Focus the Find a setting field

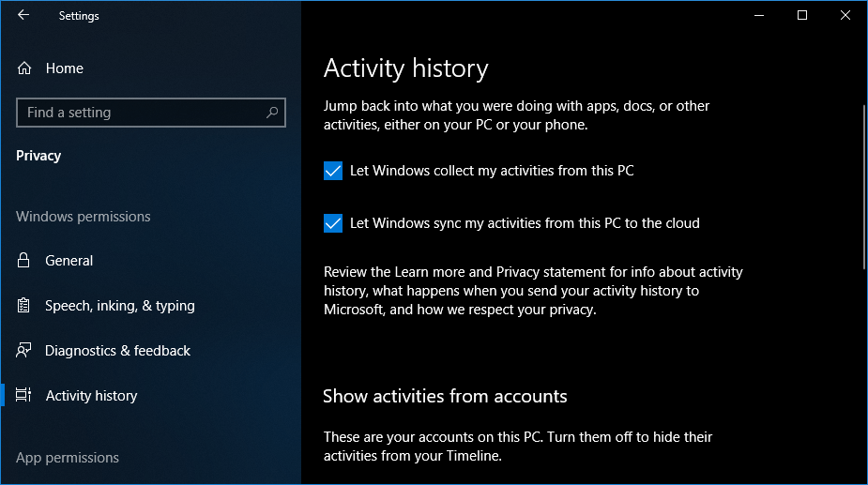click(141, 113)
